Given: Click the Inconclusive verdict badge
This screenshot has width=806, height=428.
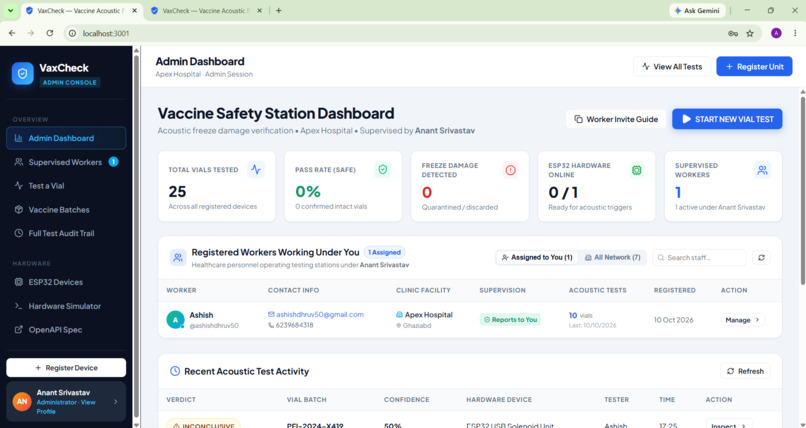Looking at the screenshot, I should [x=203, y=425].
